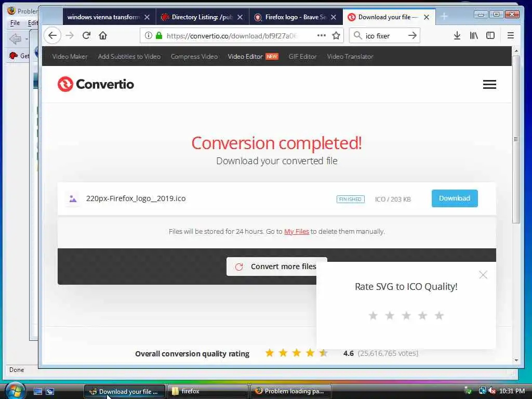Show site information icon in address bar
This screenshot has width=532, height=399.
click(x=148, y=35)
